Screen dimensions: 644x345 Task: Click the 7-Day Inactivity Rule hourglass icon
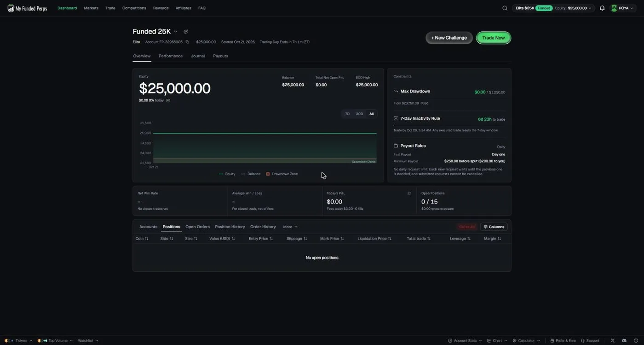click(x=396, y=119)
